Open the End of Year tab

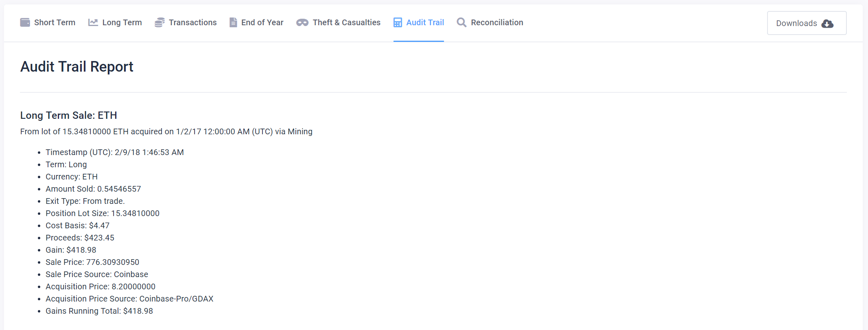(x=256, y=22)
